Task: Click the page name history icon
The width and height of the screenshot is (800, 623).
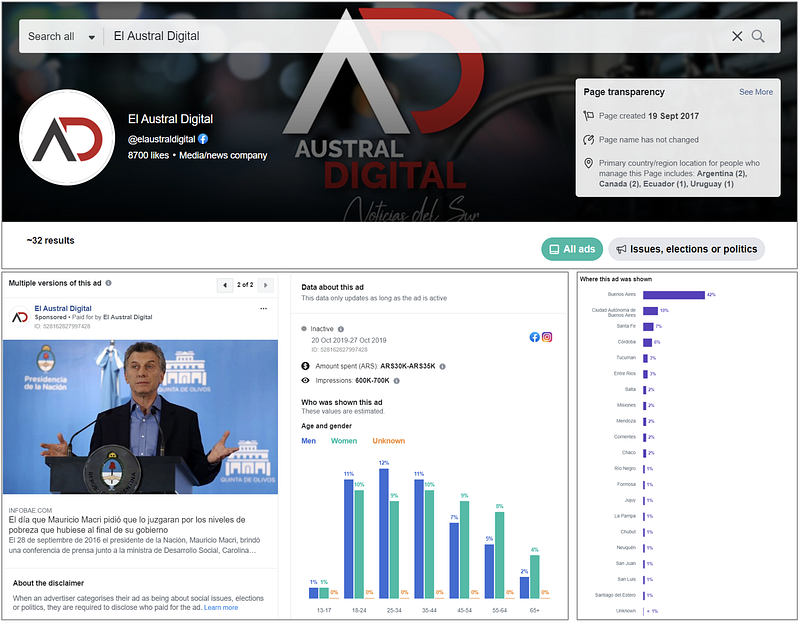Action: point(588,140)
